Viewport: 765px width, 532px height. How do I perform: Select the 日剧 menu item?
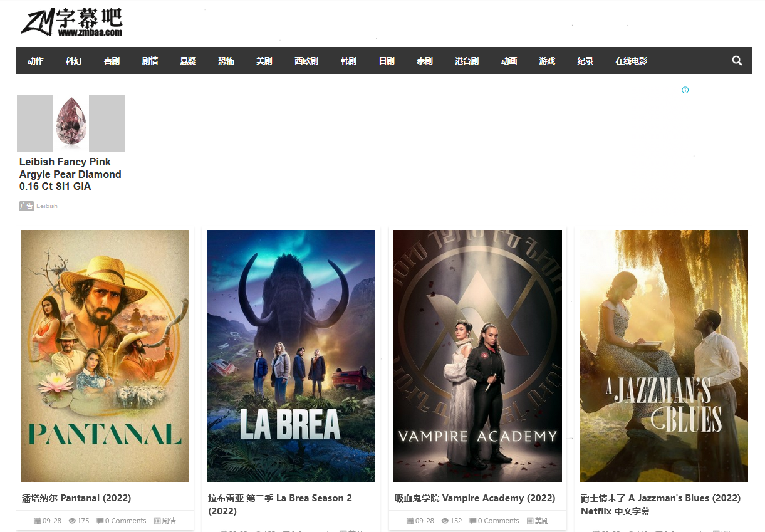(x=387, y=61)
